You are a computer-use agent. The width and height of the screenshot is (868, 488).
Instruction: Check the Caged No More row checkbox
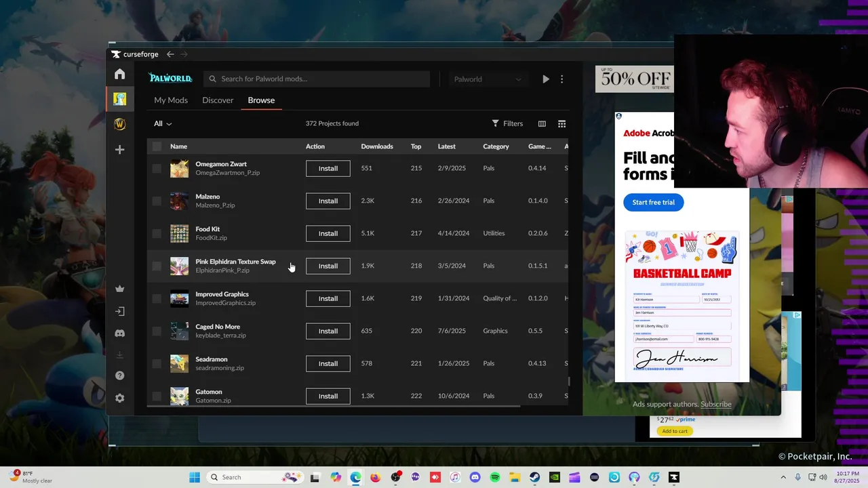[x=157, y=331]
